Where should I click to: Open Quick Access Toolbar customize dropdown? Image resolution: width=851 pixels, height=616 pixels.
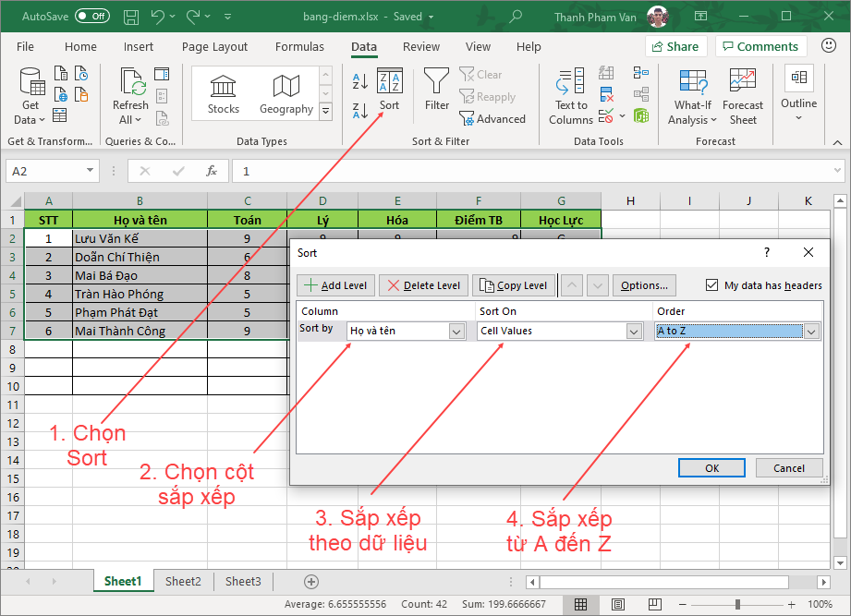coord(228,17)
